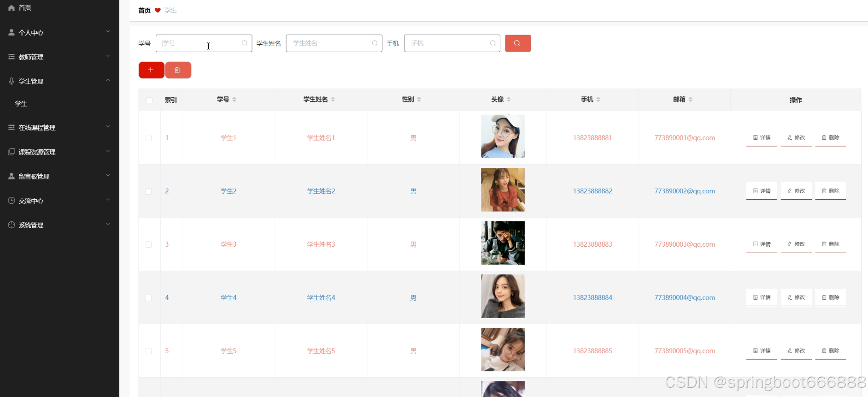The height and width of the screenshot is (397, 868).
Task: Expand 个人中心 menu chevron
Action: [108, 32]
